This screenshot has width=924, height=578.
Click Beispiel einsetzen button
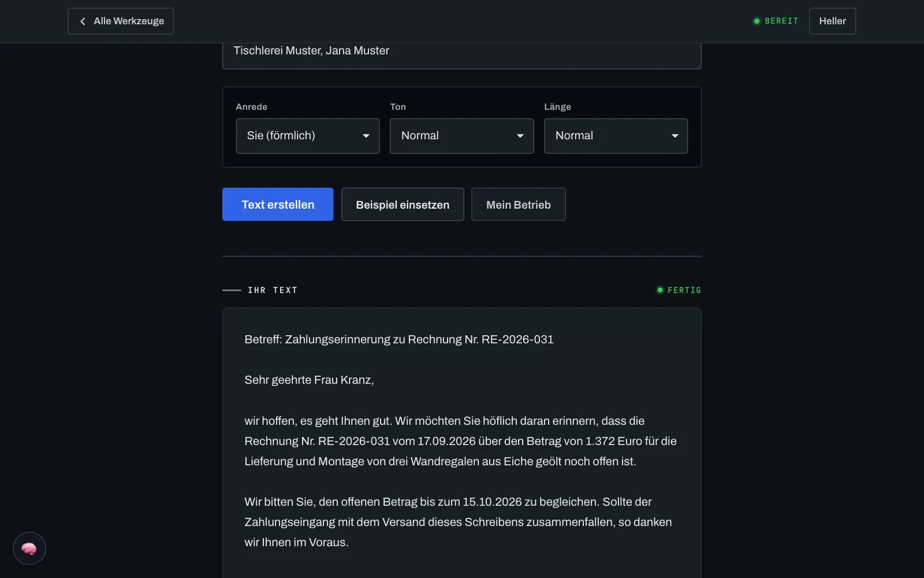[x=403, y=205]
